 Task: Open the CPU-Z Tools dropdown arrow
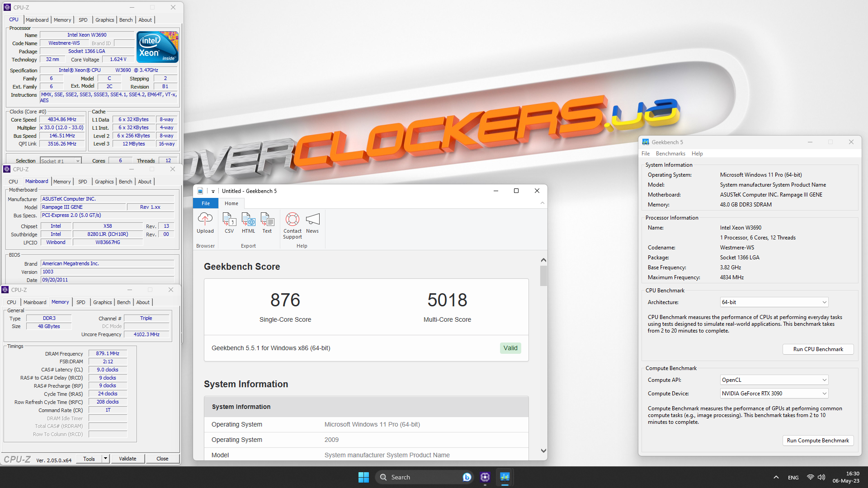click(105, 459)
